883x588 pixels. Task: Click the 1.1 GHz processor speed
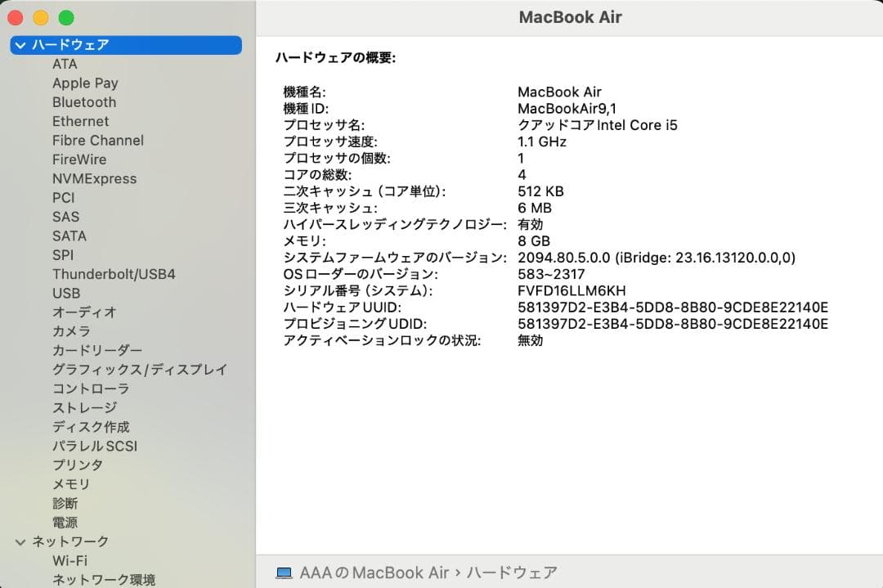[x=542, y=142]
